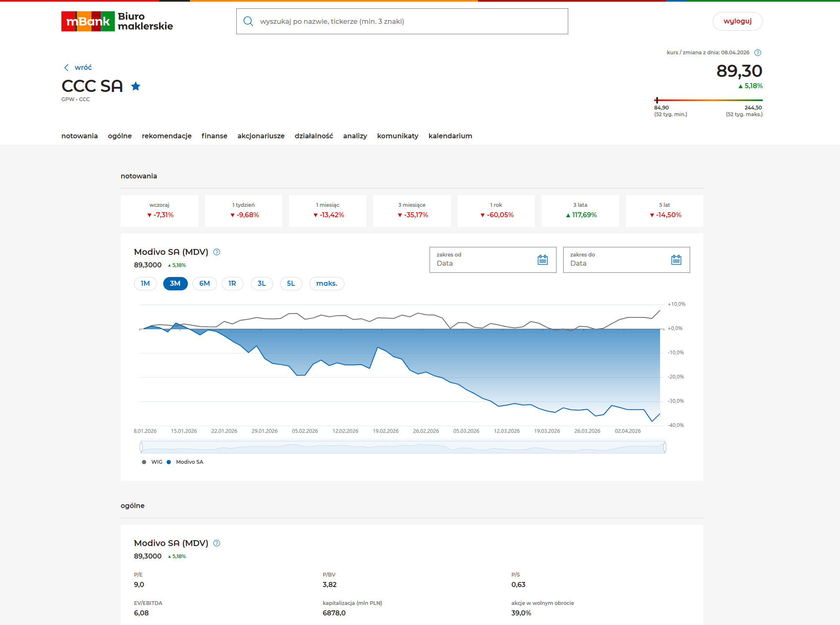Select the maks. chart range
Screen dimensions: 840x625
click(x=327, y=284)
